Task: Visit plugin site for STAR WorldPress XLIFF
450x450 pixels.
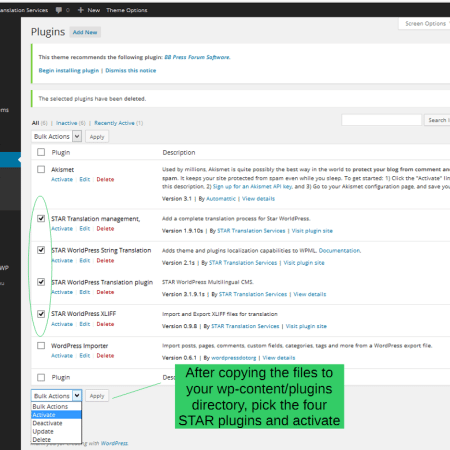Action: click(x=306, y=326)
